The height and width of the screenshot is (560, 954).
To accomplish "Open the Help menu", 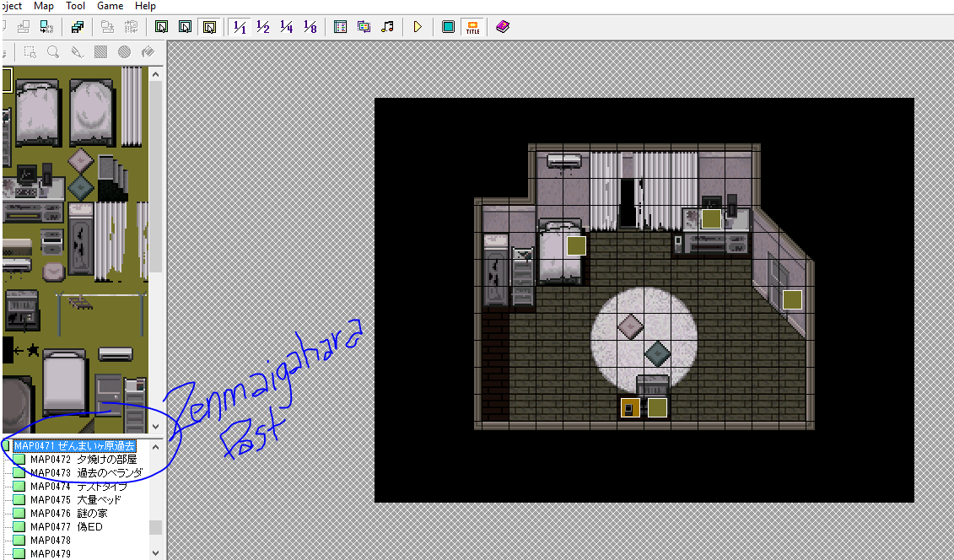I will pos(145,6).
